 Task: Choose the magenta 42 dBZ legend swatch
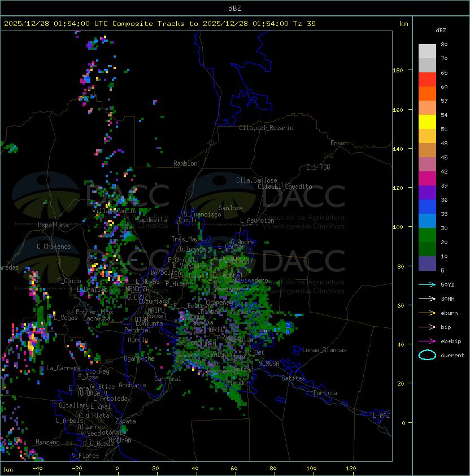pos(427,178)
